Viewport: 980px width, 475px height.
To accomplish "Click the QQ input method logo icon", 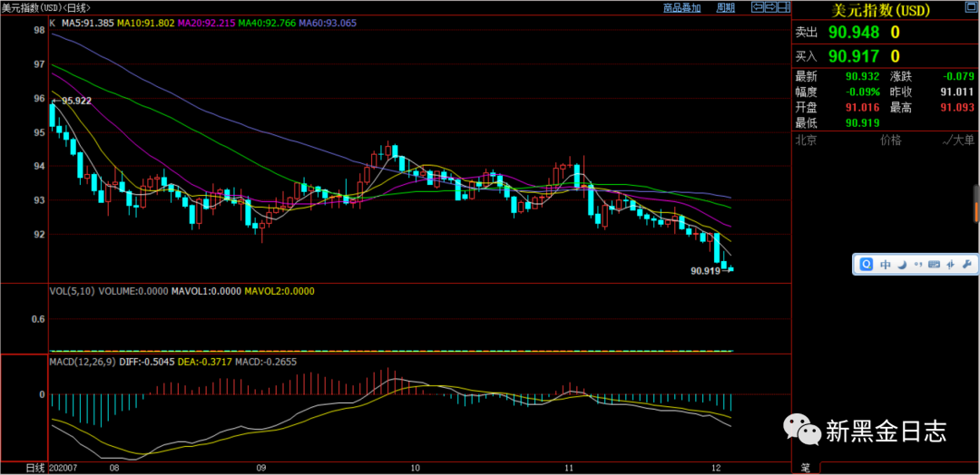I will click(867, 264).
